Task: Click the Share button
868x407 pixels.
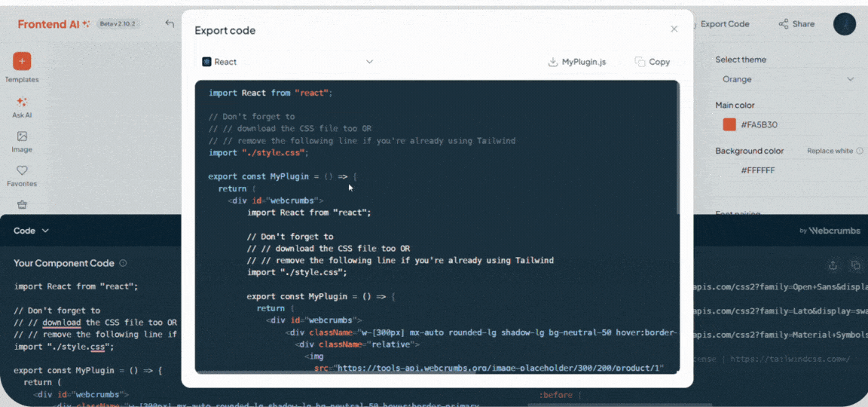Action: [x=796, y=24]
